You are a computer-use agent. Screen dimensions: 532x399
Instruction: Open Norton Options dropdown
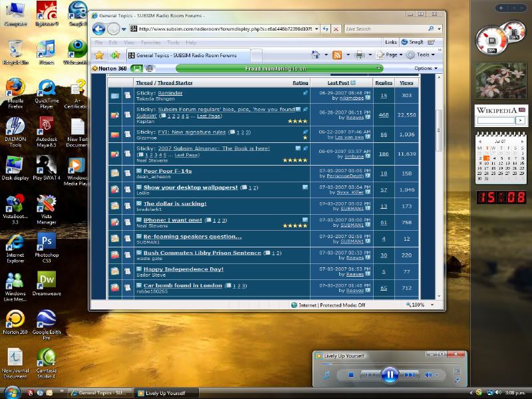click(426, 68)
